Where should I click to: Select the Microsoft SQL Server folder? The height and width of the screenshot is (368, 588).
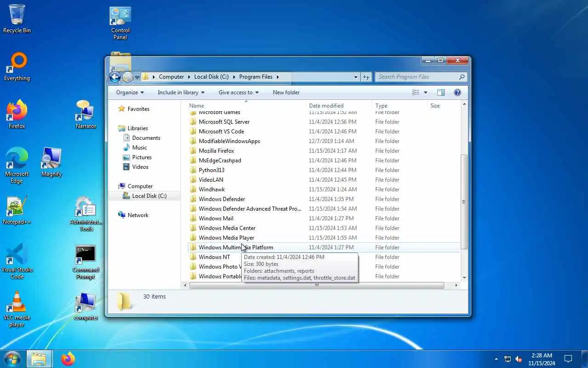point(323,122)
